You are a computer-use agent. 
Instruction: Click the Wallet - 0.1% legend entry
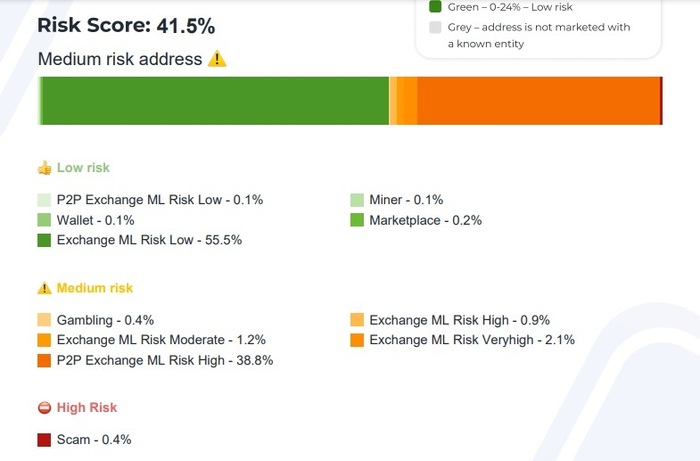[x=96, y=220]
